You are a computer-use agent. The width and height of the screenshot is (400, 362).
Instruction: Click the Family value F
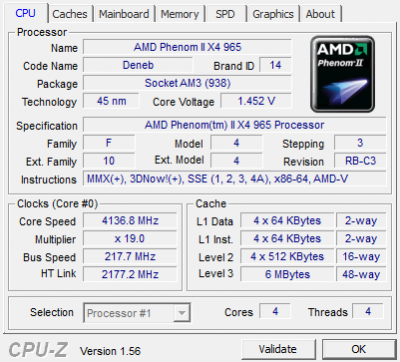(x=109, y=143)
